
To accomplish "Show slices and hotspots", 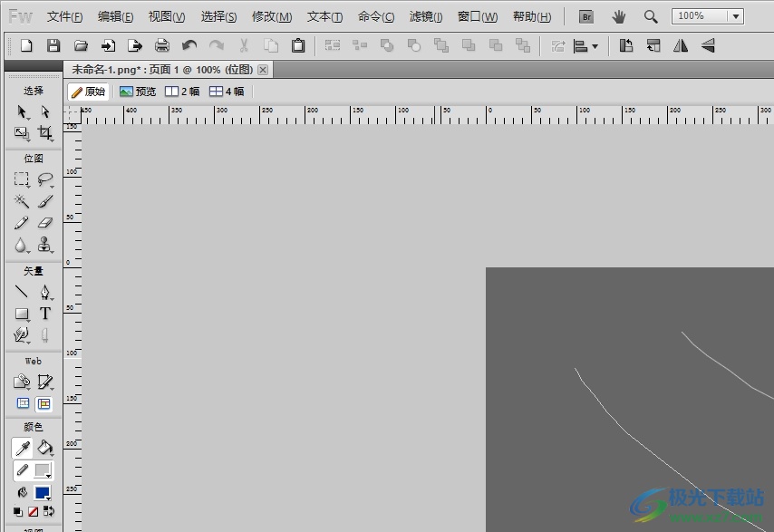I will pos(44,403).
